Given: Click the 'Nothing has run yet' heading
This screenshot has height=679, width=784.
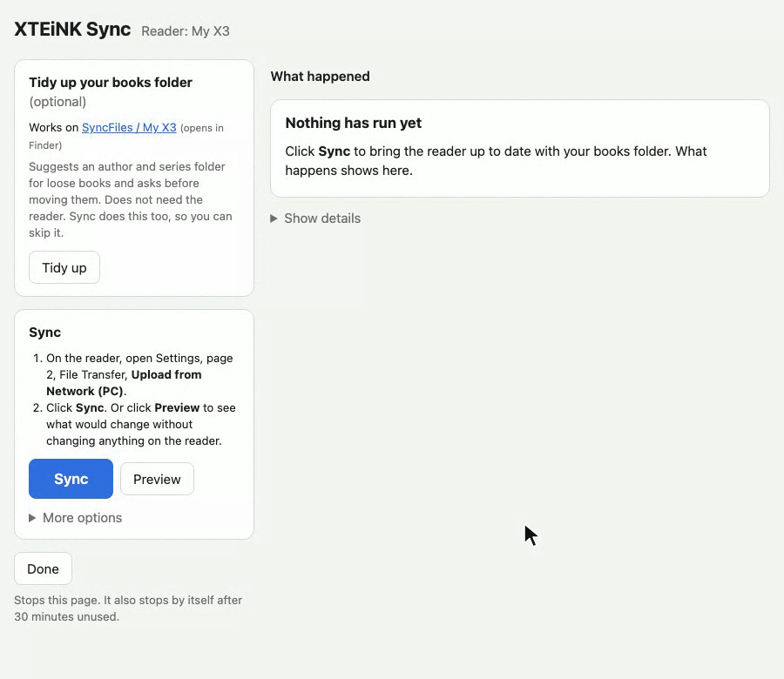Looking at the screenshot, I should [354, 123].
